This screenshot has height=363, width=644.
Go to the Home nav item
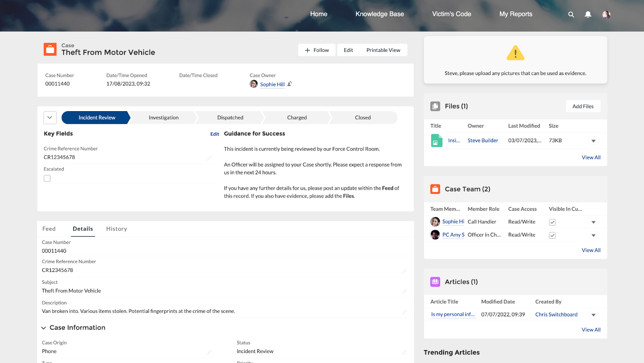click(319, 14)
